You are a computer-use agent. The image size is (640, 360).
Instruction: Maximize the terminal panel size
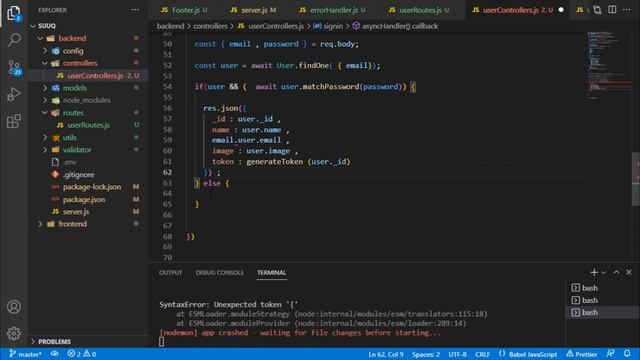point(616,272)
